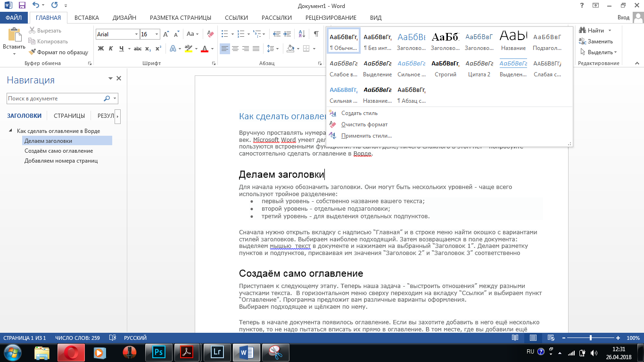This screenshot has width=644, height=362.
Task: Open the font name dropdown showing Arial
Action: pyautogui.click(x=136, y=34)
